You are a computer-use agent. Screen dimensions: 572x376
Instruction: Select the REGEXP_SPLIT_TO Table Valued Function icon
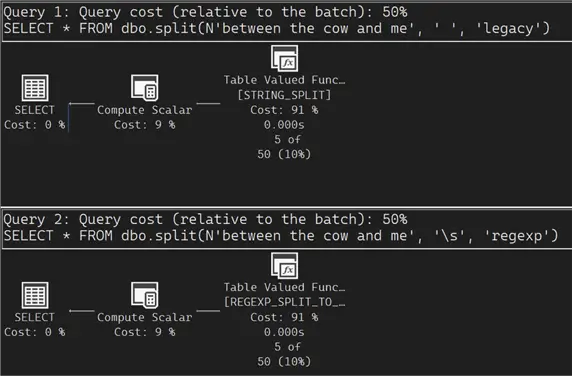tap(285, 265)
